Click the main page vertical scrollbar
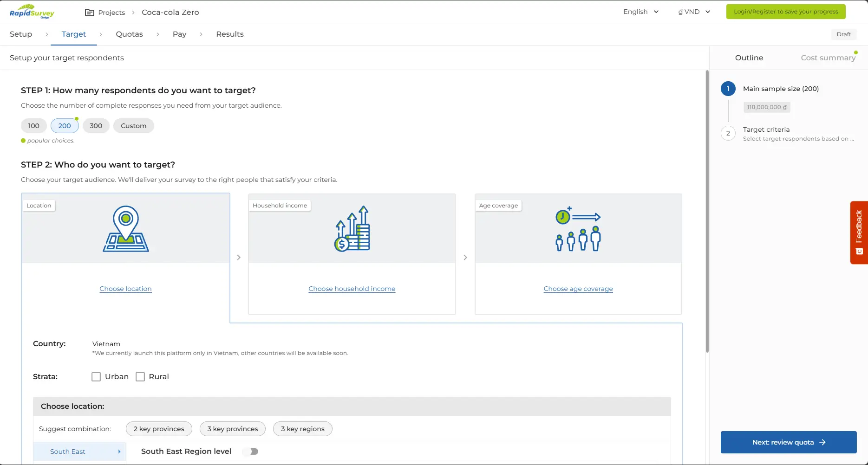The height and width of the screenshot is (465, 868). (x=707, y=211)
